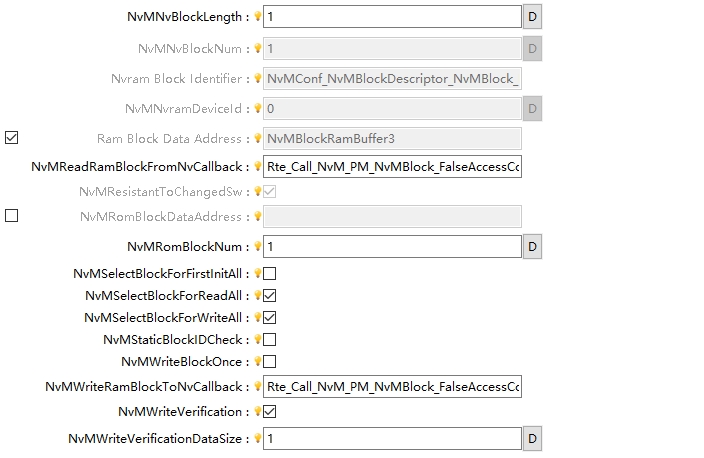Screen dimensions: 704x458
Task: Click lightbulb icon beside NvMSelectBlockForFirstInitAll
Action: pos(257,273)
